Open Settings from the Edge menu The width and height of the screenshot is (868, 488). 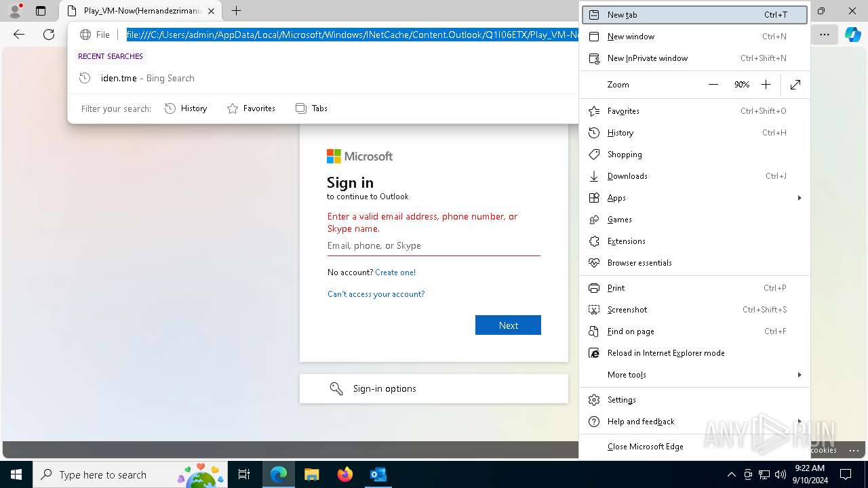coord(695,400)
